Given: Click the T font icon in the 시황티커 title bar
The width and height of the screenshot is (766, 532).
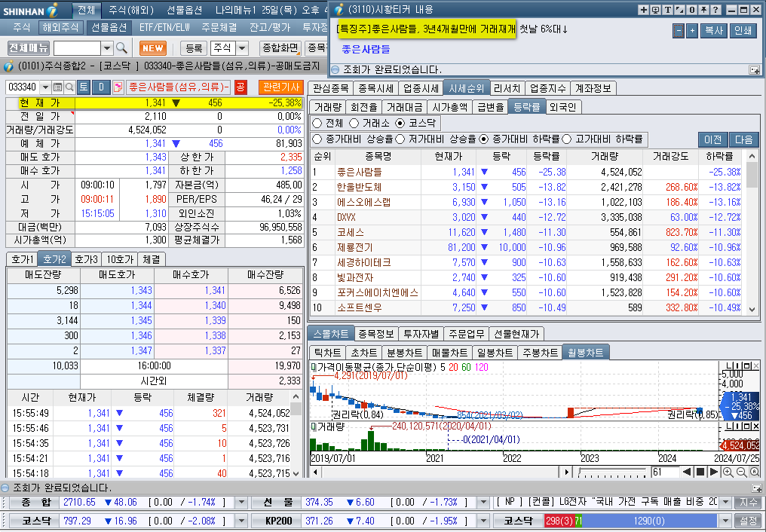Looking at the screenshot, I should click(x=667, y=10).
